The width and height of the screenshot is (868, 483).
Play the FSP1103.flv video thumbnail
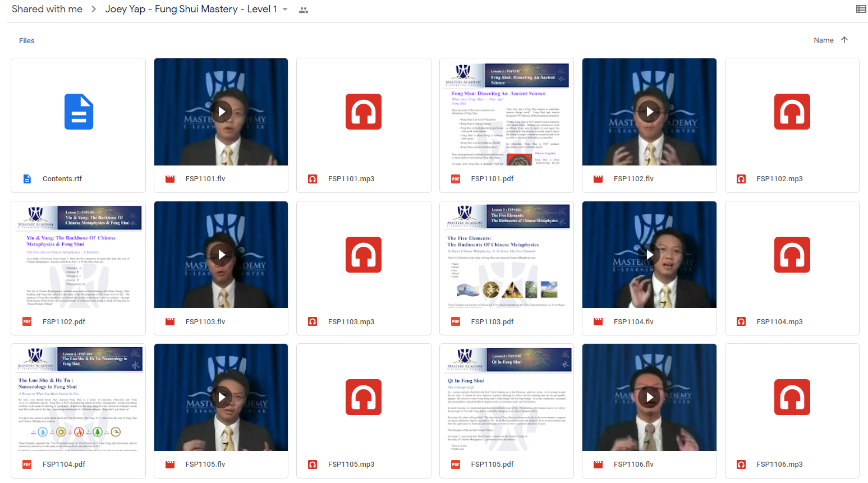tap(221, 255)
